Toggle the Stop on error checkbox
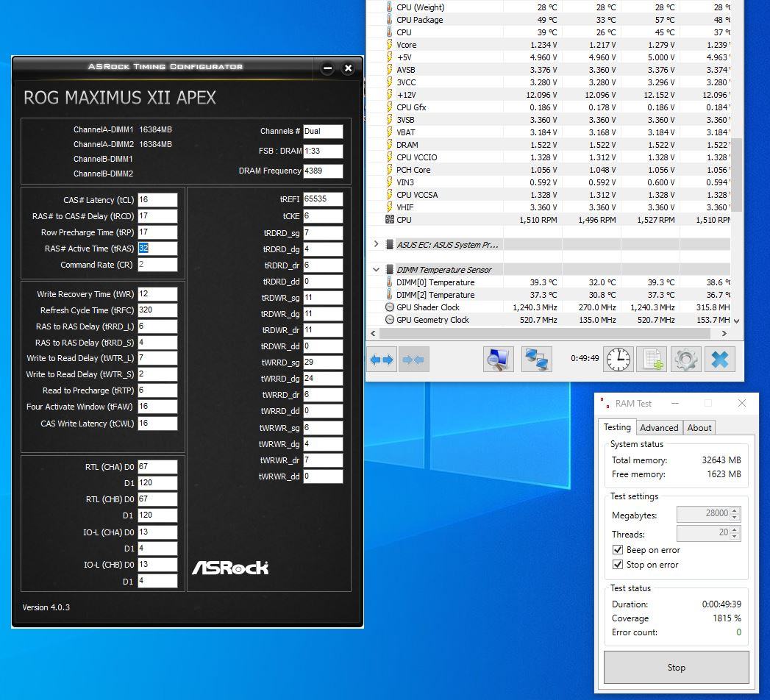 [x=618, y=565]
